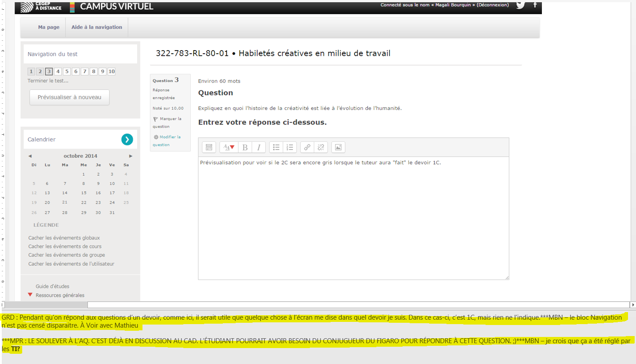Collapse the Ressources générales red triangle
This screenshot has height=364, width=636.
(x=30, y=295)
